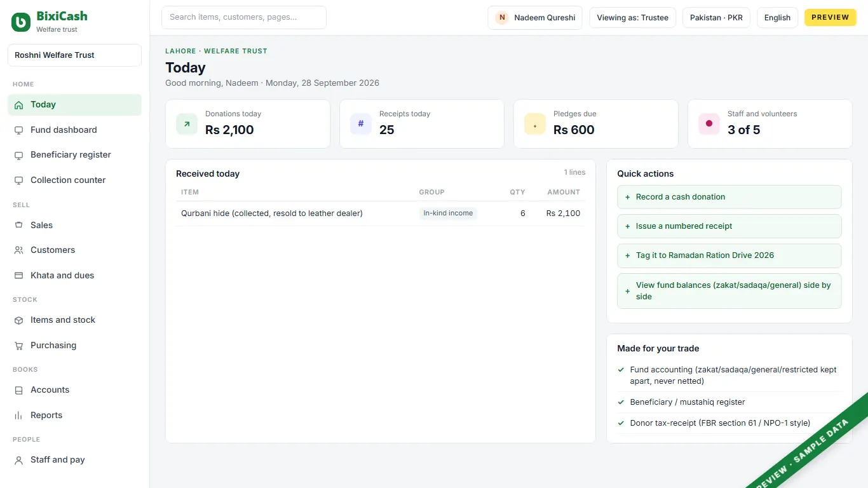This screenshot has height=488, width=868.
Task: Click the Receipts today hash icon
Action: point(361,124)
